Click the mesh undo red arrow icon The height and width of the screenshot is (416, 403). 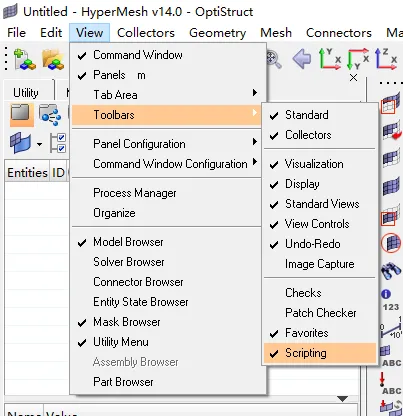391,131
